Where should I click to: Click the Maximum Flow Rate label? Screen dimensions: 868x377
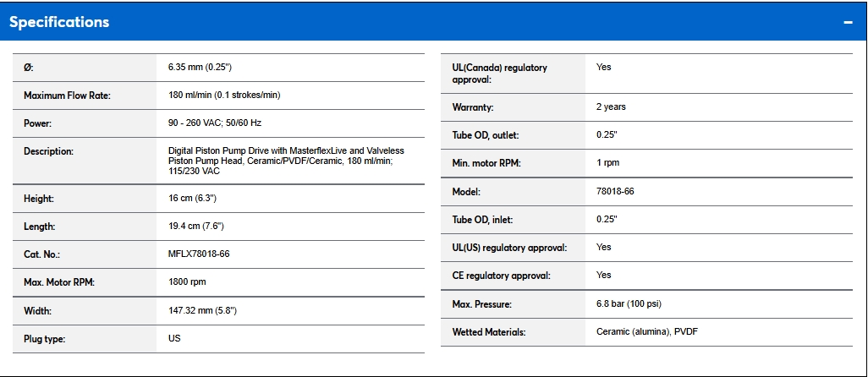67,96
